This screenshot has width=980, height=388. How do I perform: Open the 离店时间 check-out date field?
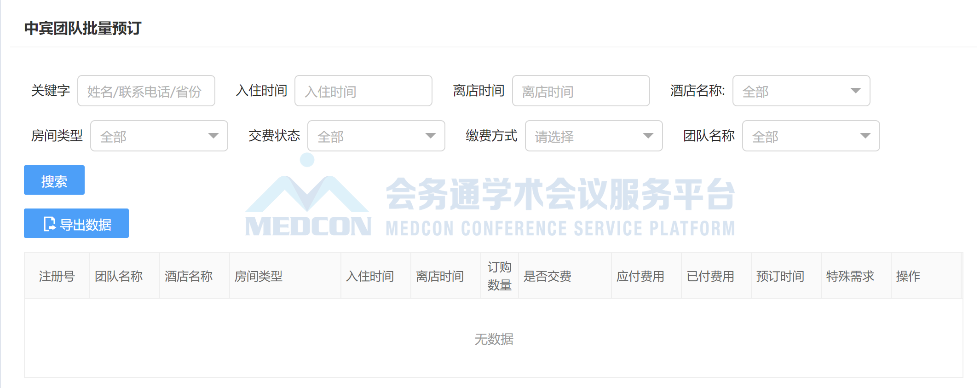[x=581, y=91]
